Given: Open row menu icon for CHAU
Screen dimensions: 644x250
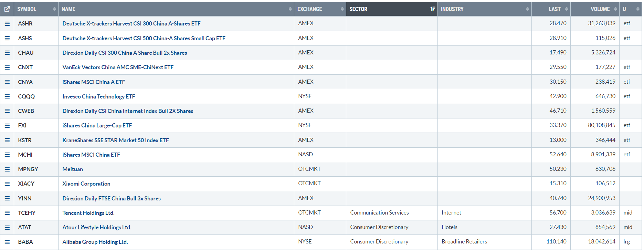Looking at the screenshot, I should coord(7,53).
